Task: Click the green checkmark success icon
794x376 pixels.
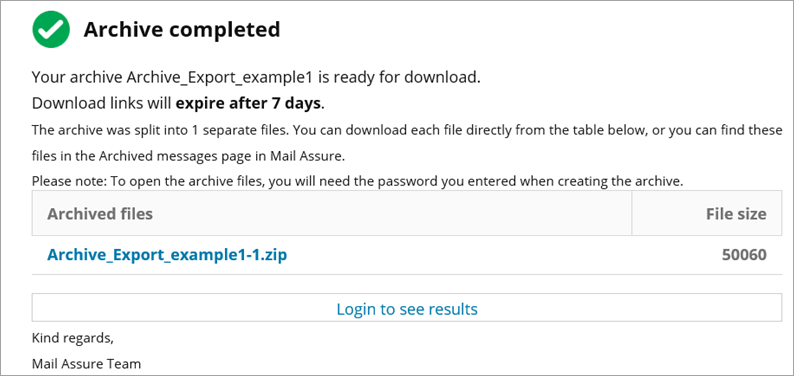Action: pyautogui.click(x=51, y=30)
